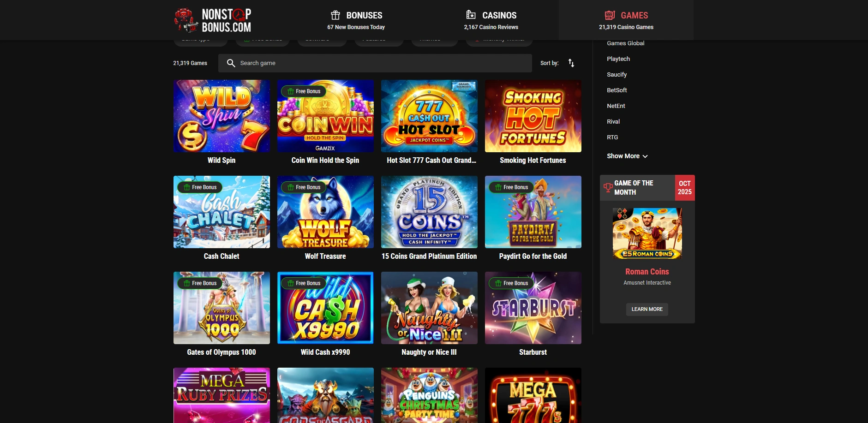Open the Mega Ruby Prizes thumbnail
Screen dimensions: 868x423
[x=221, y=395]
